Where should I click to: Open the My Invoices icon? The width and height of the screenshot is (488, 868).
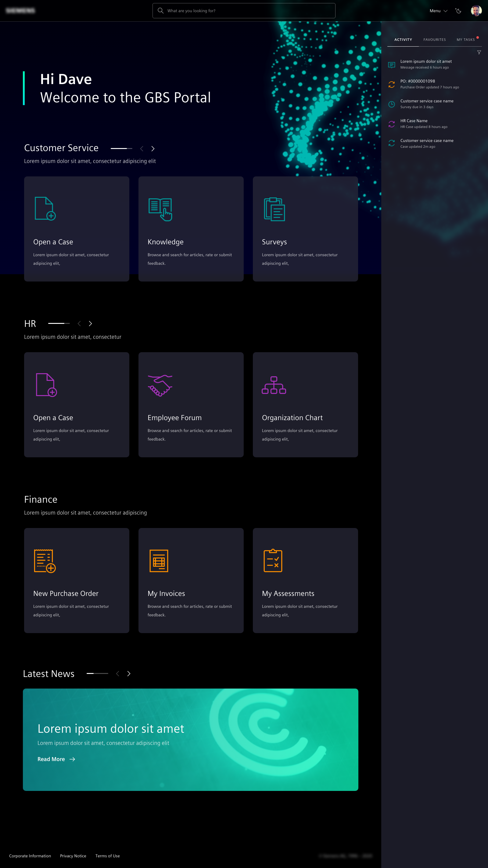tap(159, 561)
